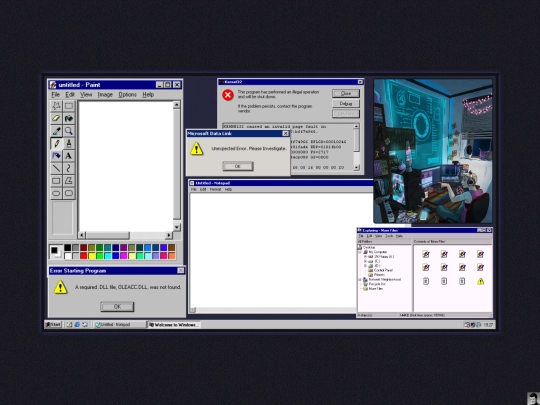Click Debug button in Kernel32 error dialog
Screen dimensions: 540x405
point(346,103)
